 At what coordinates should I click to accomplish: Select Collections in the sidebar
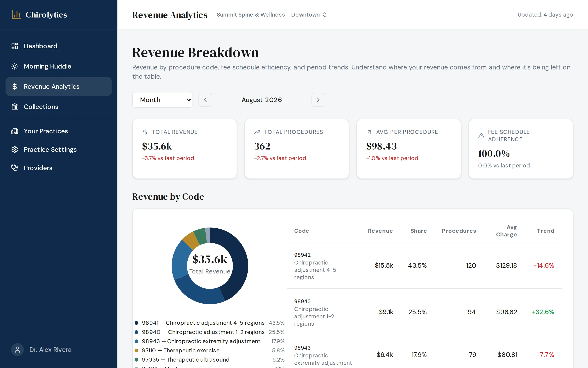point(59,106)
